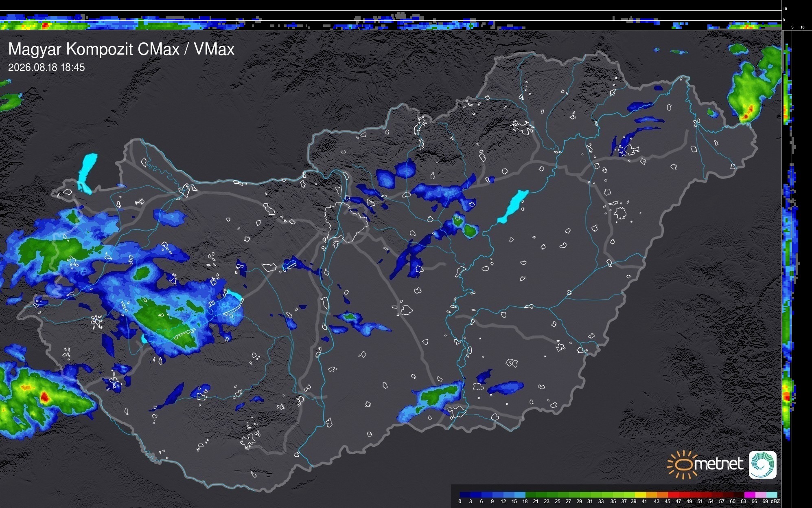Click the "31" value on the legend
The height and width of the screenshot is (508, 812).
pos(590,501)
